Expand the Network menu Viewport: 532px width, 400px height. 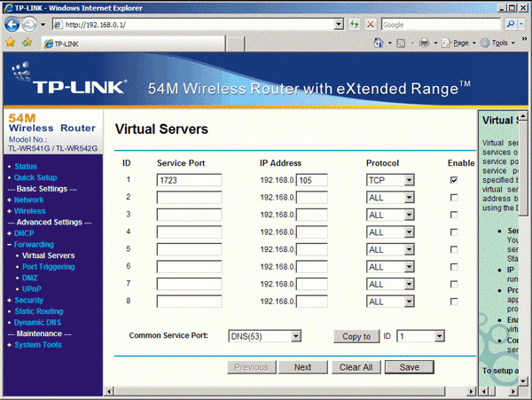point(28,200)
